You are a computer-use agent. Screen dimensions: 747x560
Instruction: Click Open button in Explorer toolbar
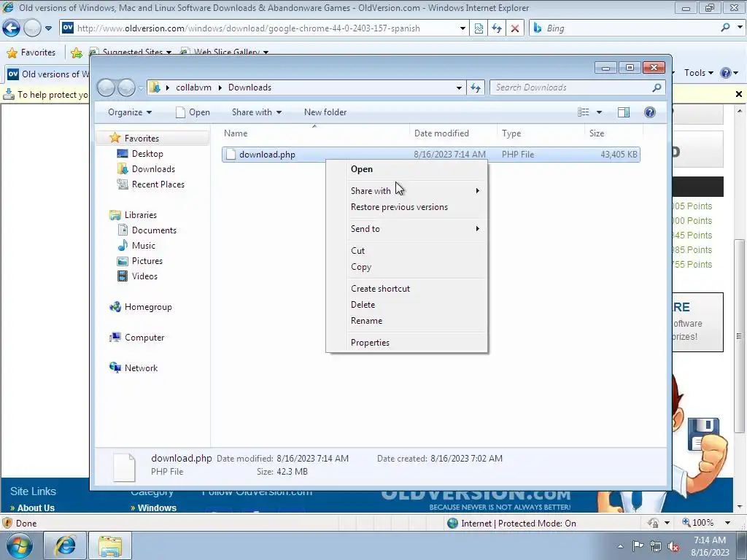coord(193,112)
